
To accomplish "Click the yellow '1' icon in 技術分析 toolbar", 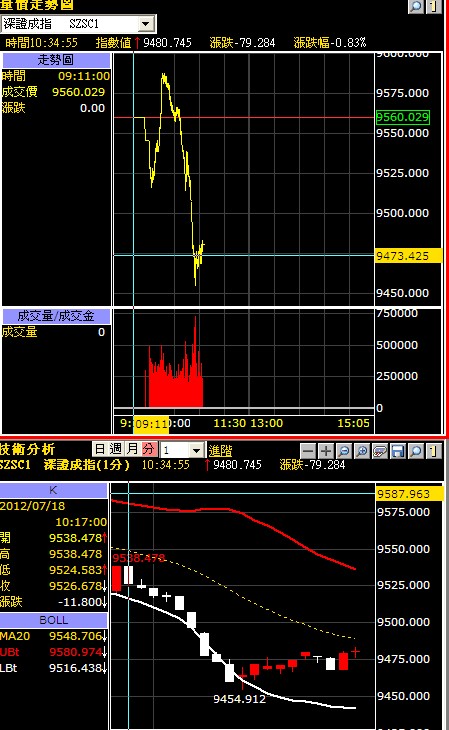I will pyautogui.click(x=433, y=451).
